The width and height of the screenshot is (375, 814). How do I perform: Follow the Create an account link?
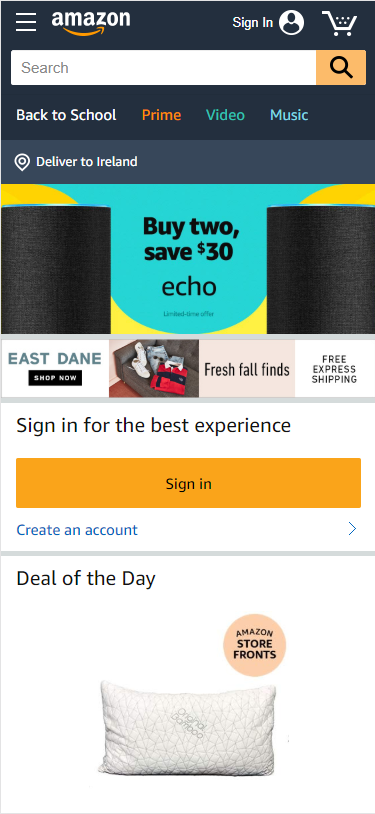[77, 530]
